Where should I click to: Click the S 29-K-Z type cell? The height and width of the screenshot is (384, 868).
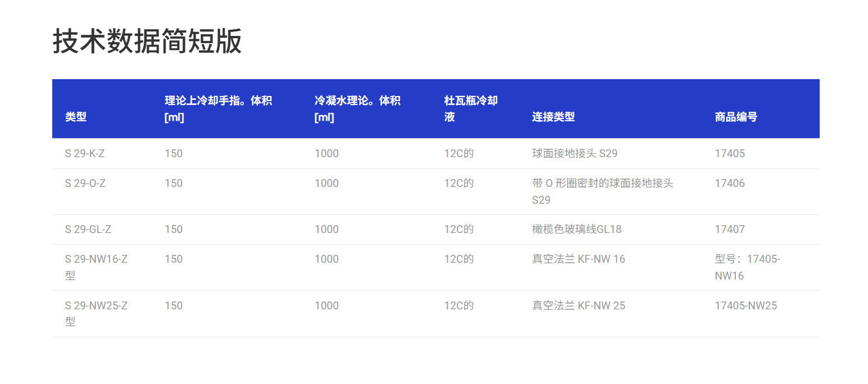click(85, 154)
